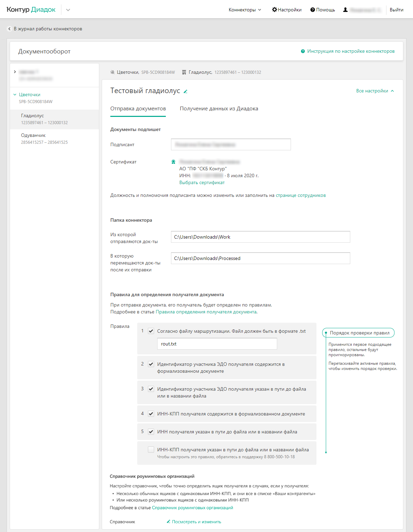Screen dimensions: 413x532
Task: Click the Контур Диадок logo
Action: (x=31, y=10)
